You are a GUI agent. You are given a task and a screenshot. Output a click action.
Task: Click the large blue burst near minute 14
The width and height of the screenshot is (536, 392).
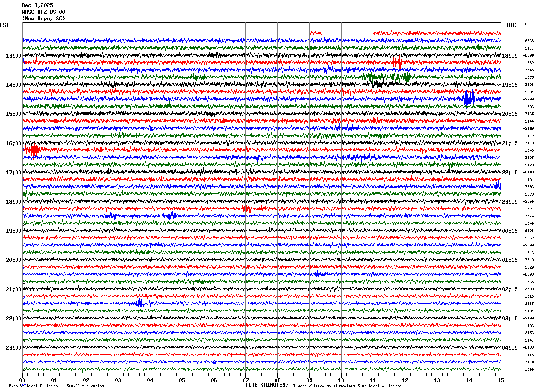pos(469,98)
